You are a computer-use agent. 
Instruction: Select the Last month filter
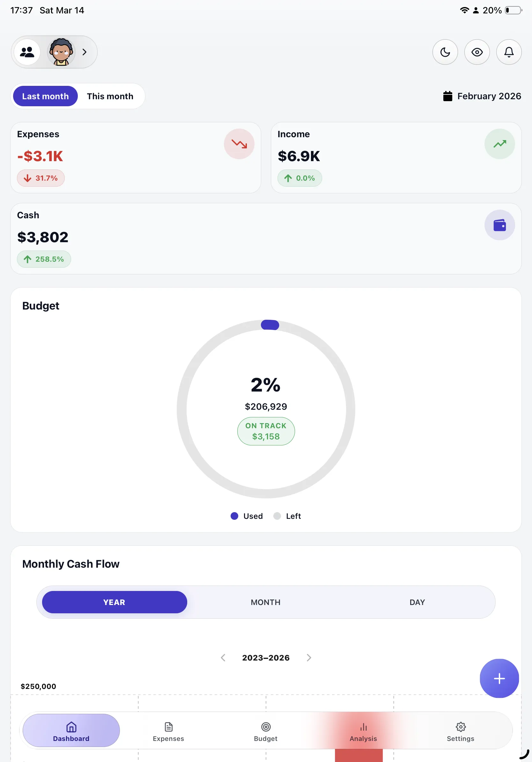[45, 96]
